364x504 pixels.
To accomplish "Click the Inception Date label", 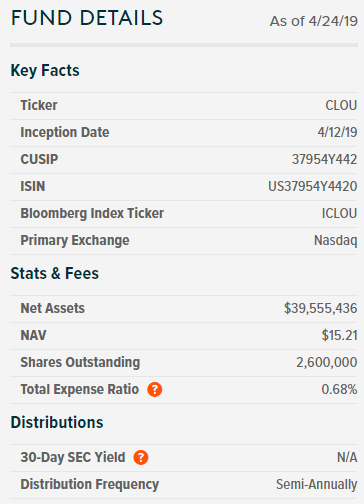I will [65, 132].
